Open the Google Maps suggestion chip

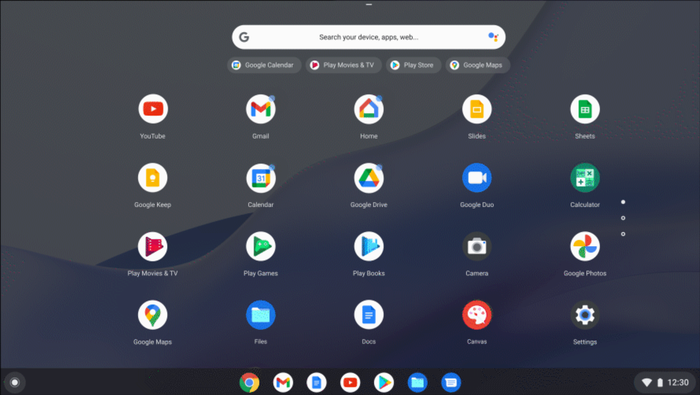[478, 65]
